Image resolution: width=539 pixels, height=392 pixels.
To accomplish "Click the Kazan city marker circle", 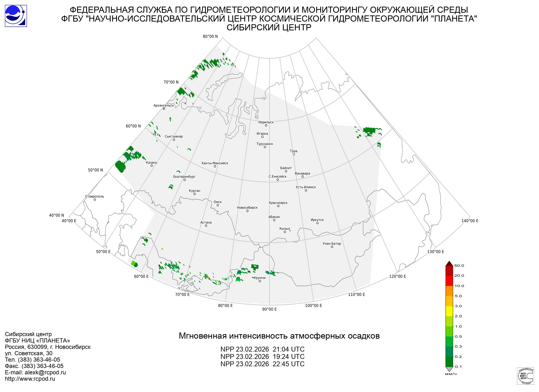I will point(152,166).
